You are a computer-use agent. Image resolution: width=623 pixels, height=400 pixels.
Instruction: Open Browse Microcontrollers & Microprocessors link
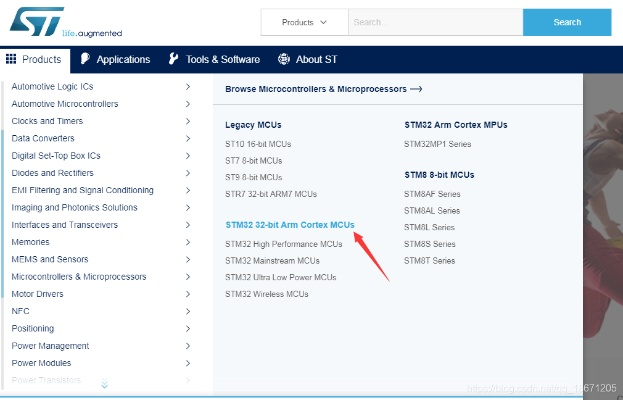(323, 89)
